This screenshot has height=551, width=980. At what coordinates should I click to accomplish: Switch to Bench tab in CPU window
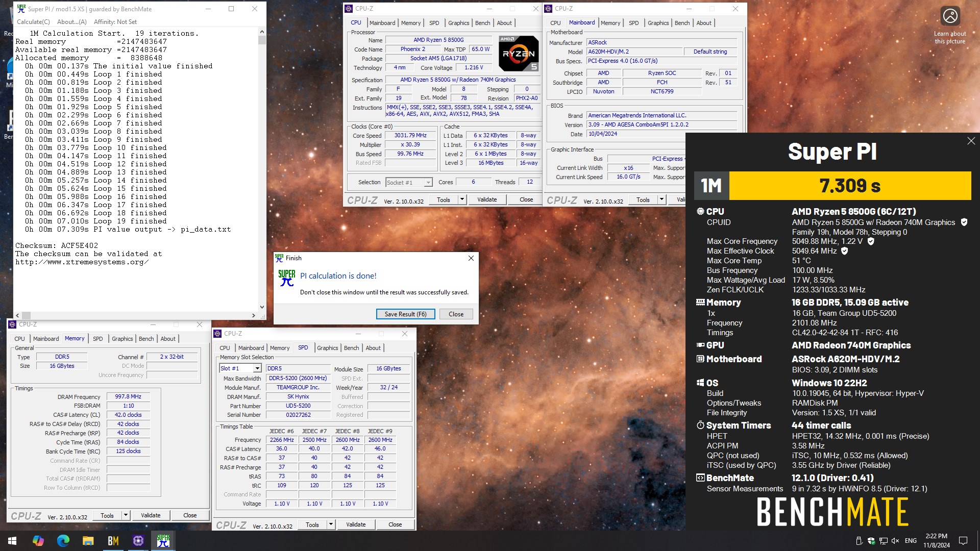pyautogui.click(x=482, y=23)
